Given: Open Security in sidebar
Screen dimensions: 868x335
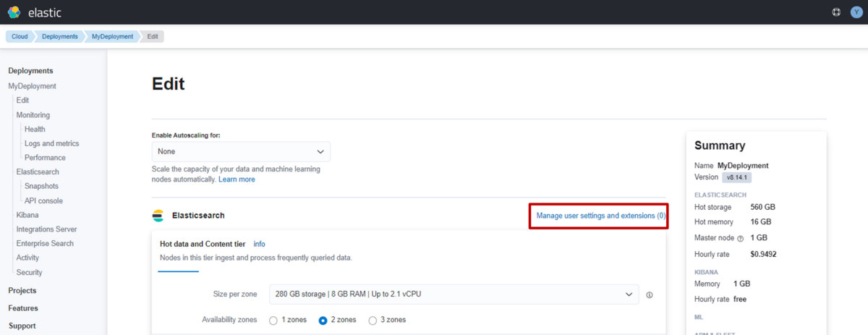Looking at the screenshot, I should [29, 273].
